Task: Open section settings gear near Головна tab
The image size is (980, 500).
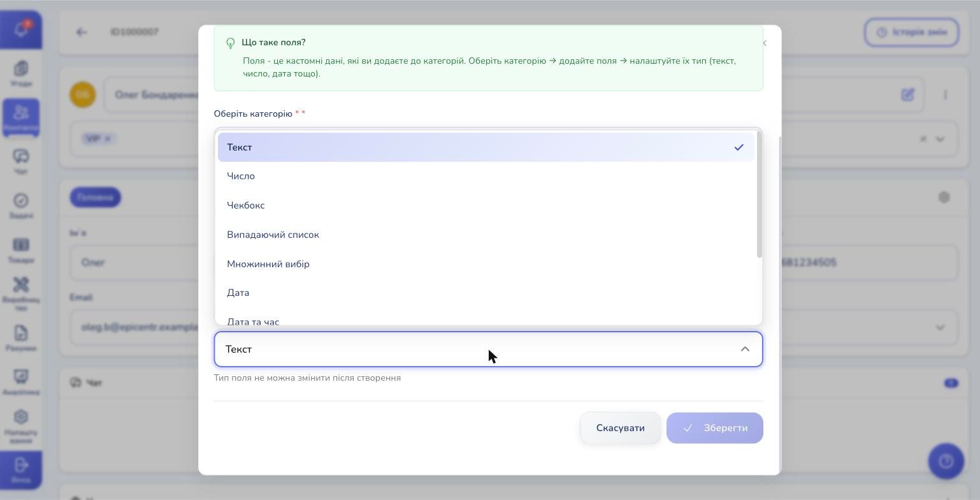Action: click(x=944, y=197)
